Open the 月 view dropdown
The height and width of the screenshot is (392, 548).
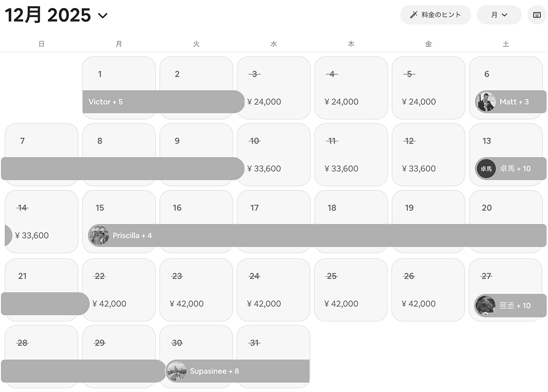pyautogui.click(x=499, y=15)
